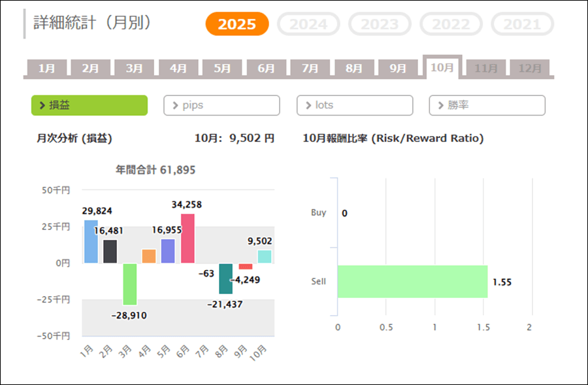Select the 損益 metric button
The image size is (588, 385).
pyautogui.click(x=90, y=105)
